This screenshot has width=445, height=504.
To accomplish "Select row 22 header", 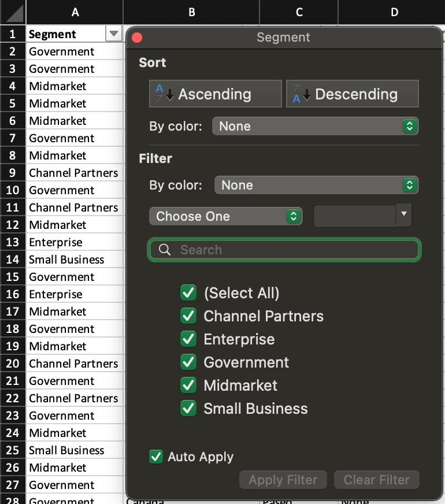I will pyautogui.click(x=13, y=398).
